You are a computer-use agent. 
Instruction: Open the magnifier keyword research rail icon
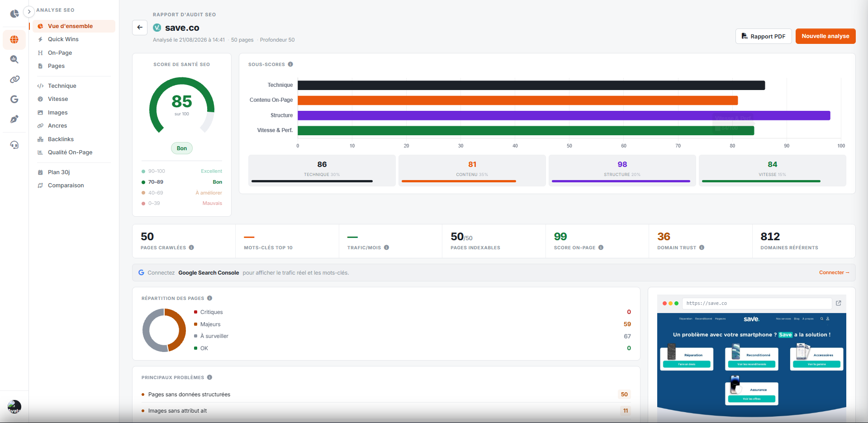point(14,59)
